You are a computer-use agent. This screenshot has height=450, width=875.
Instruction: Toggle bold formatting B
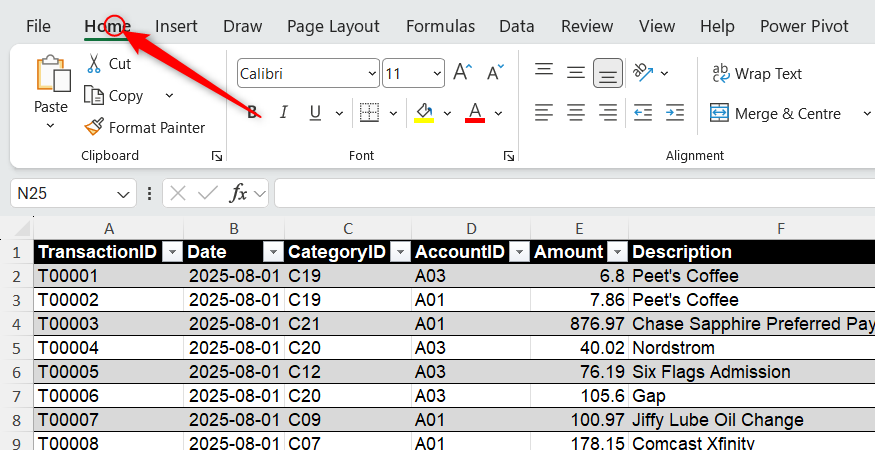[252, 113]
